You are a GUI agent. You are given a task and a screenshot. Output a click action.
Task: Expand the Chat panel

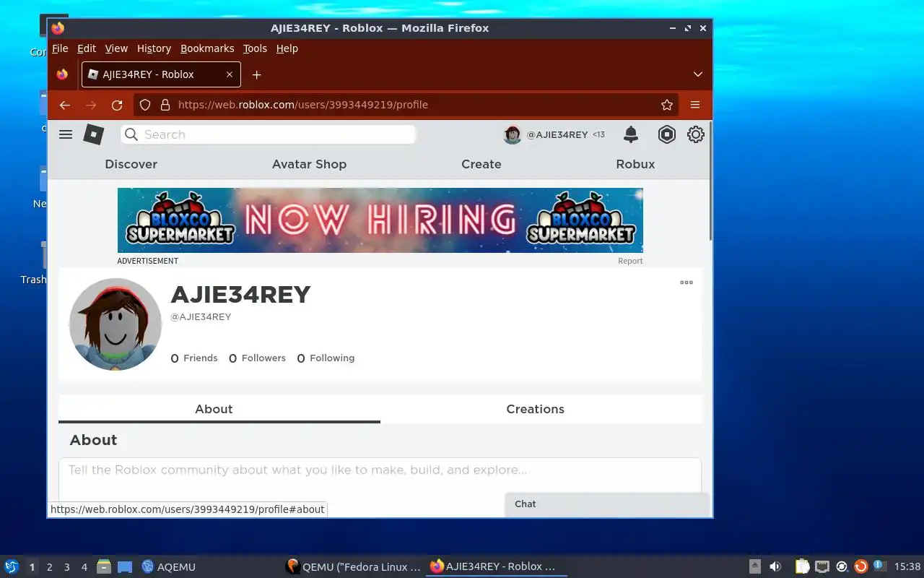point(607,504)
